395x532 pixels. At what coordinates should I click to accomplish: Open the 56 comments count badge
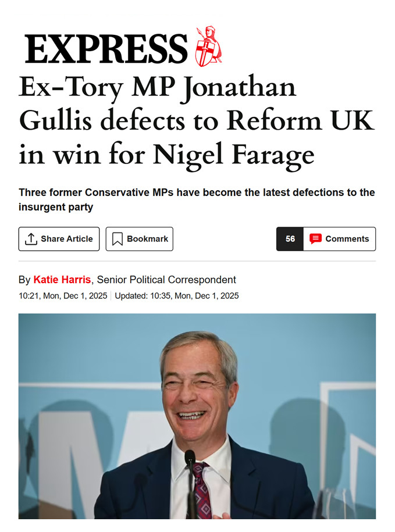[x=290, y=239]
